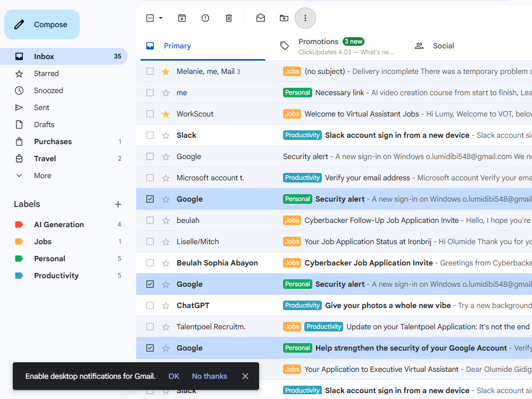Image resolution: width=532 pixels, height=399 pixels.
Task: Unstar the WorkScout email
Action: click(165, 114)
